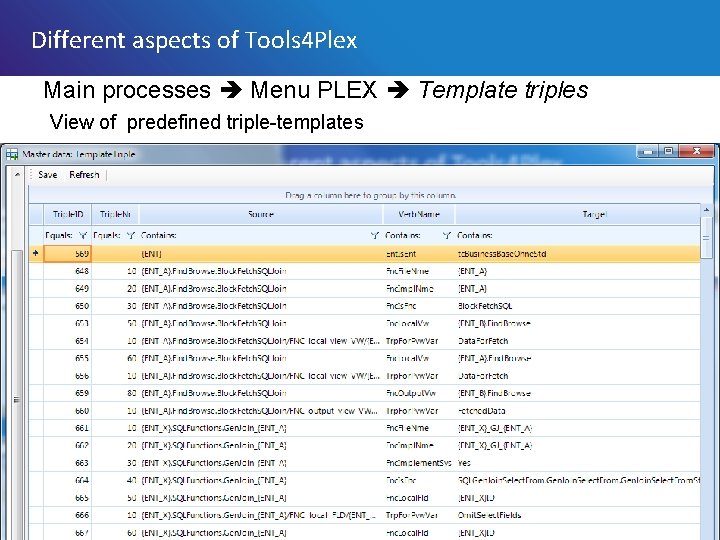Click the splitter grip on the left edge
Screen dimensions: 720x540
coord(15,400)
